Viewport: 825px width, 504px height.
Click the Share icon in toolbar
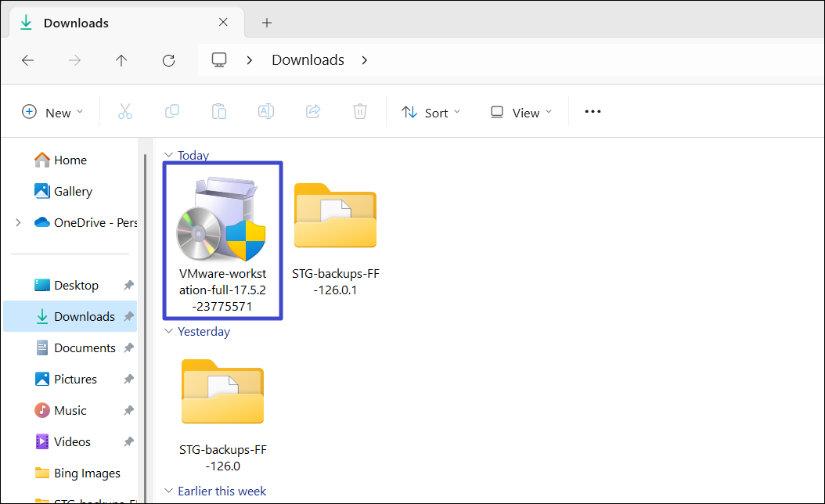pos(313,112)
